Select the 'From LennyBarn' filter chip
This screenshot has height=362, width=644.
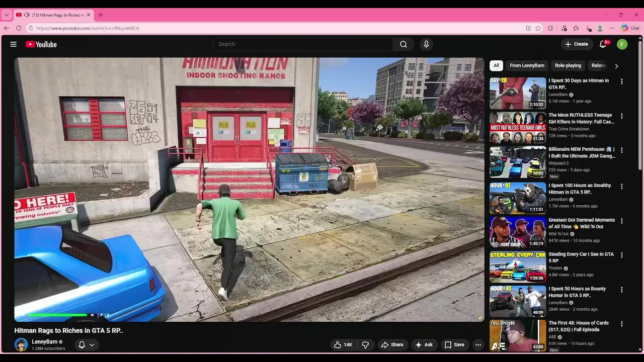(527, 65)
